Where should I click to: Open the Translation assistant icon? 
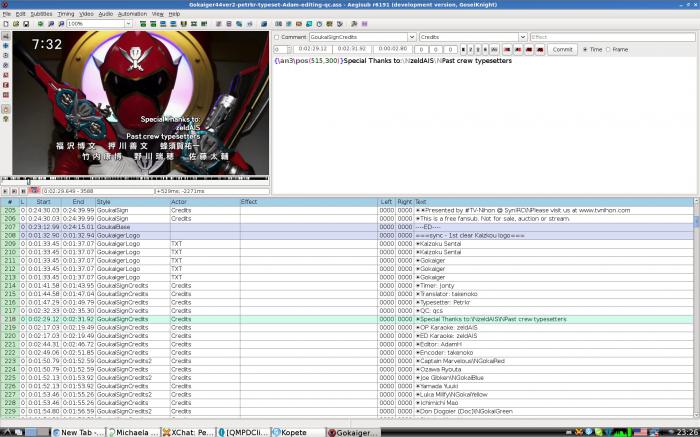(x=299, y=23)
